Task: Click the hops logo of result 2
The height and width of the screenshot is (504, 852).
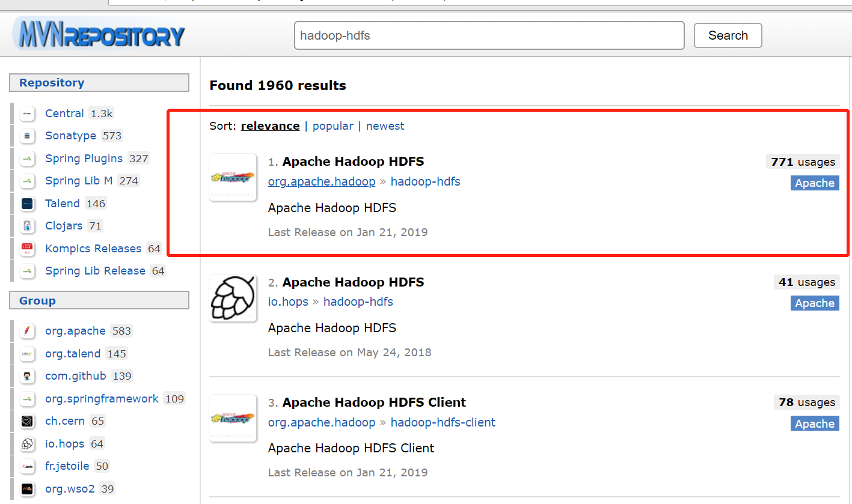Action: [233, 298]
